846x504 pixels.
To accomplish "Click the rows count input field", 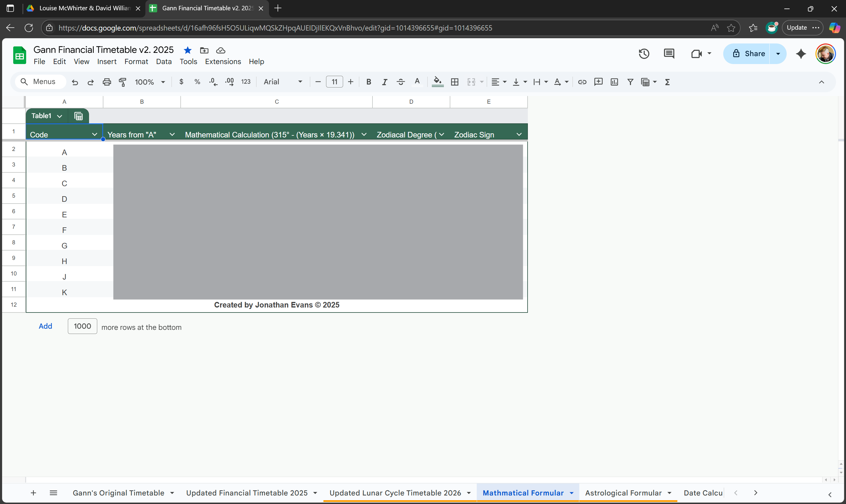I will click(x=82, y=326).
